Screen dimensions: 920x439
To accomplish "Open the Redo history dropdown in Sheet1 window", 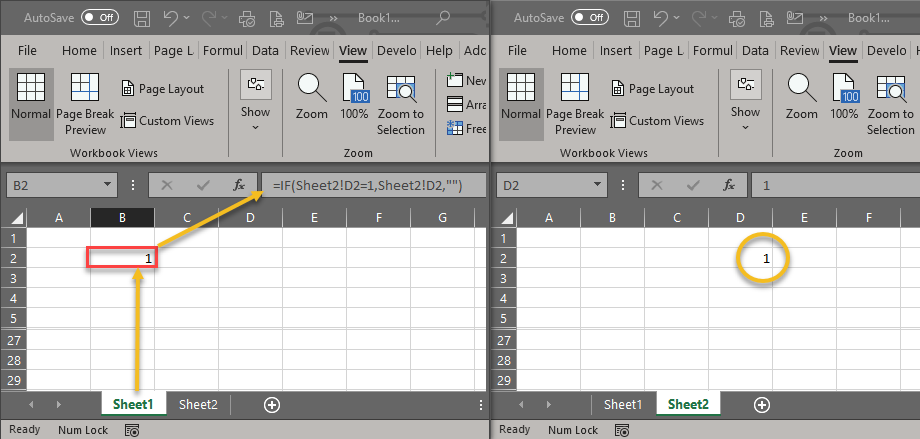I will [x=224, y=19].
